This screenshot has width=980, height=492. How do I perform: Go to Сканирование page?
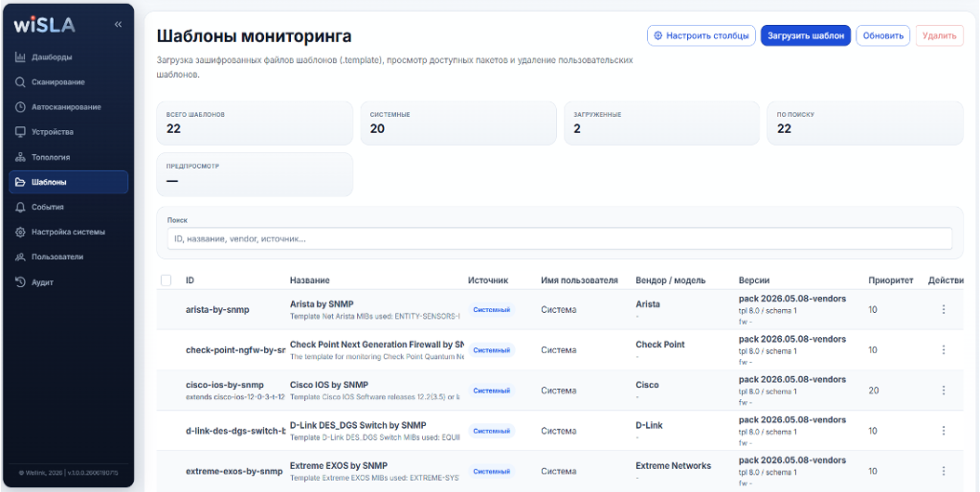click(x=69, y=82)
